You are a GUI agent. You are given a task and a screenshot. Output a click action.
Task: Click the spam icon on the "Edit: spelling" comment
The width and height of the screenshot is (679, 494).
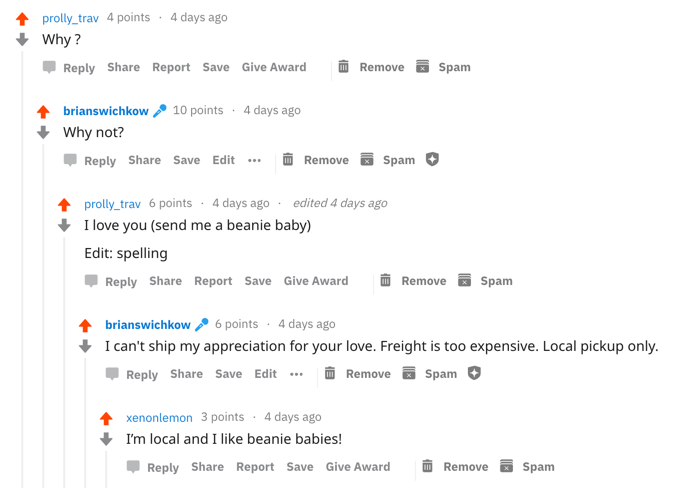[x=465, y=281]
